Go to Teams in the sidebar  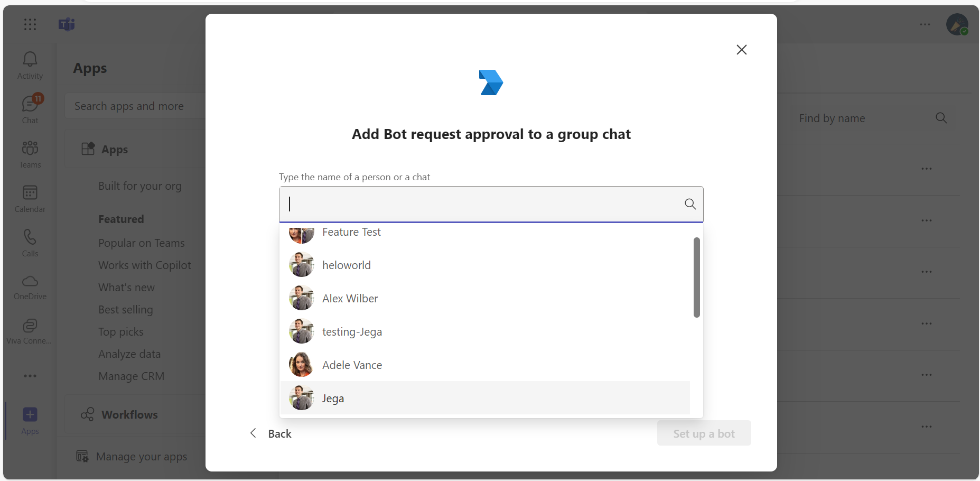[x=30, y=154]
